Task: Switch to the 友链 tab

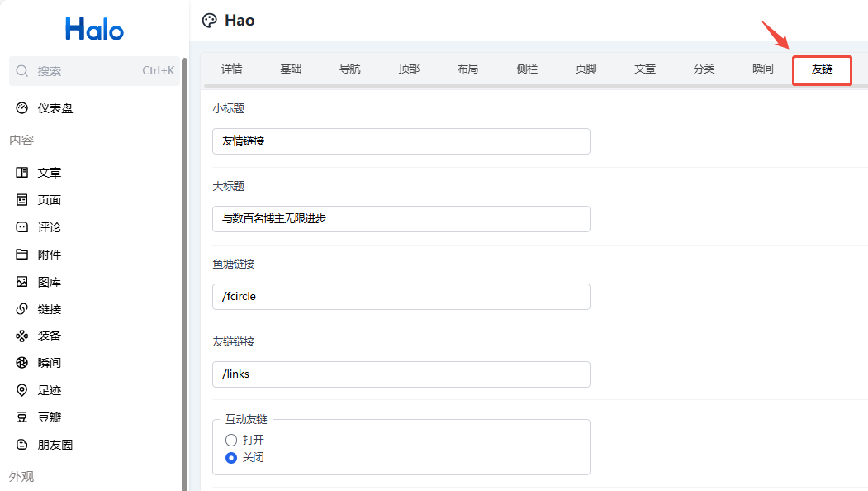Action: click(822, 69)
